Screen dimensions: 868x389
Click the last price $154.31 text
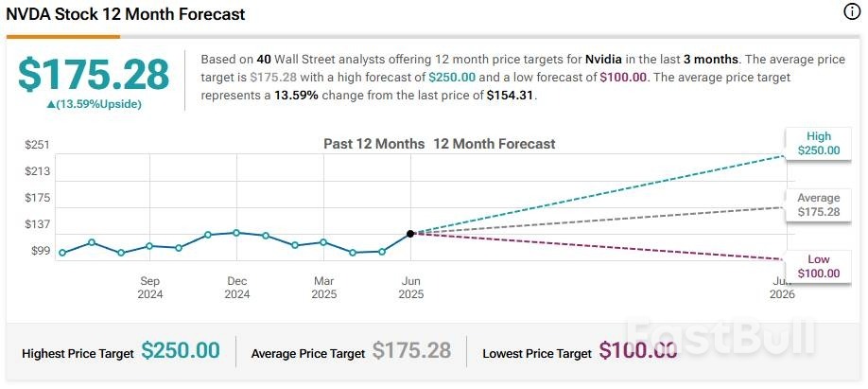click(x=511, y=95)
